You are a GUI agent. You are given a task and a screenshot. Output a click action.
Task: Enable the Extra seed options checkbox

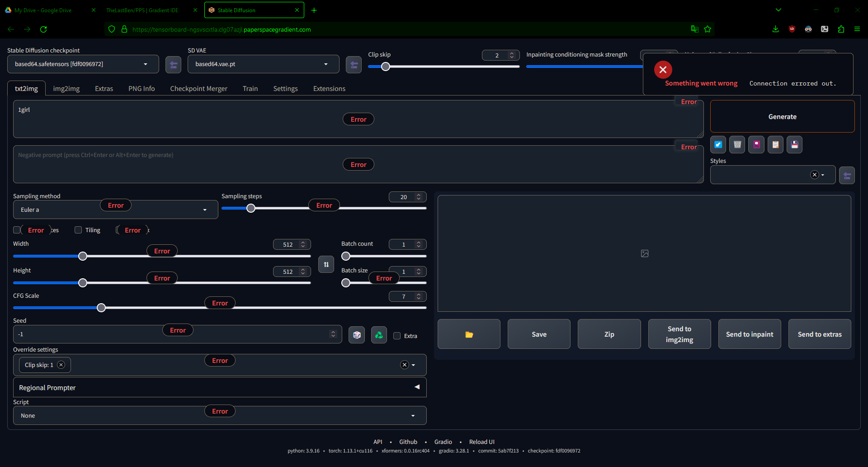[x=397, y=336]
